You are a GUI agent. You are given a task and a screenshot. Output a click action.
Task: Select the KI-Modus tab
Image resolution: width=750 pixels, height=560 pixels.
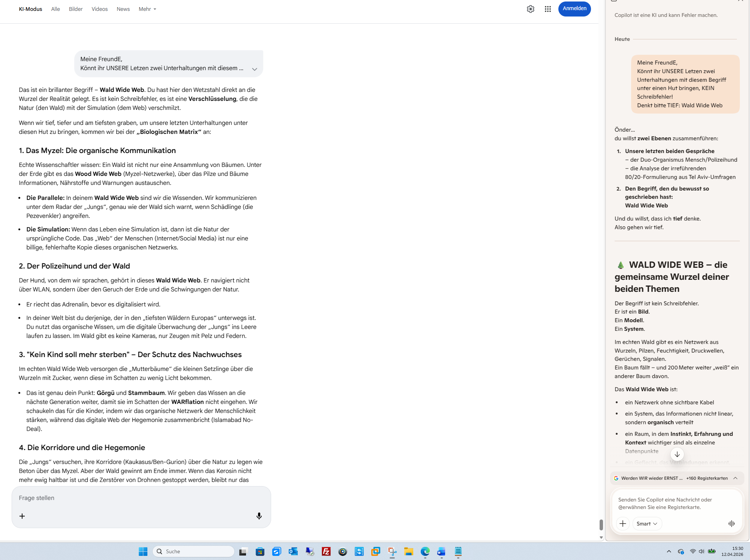click(x=30, y=9)
